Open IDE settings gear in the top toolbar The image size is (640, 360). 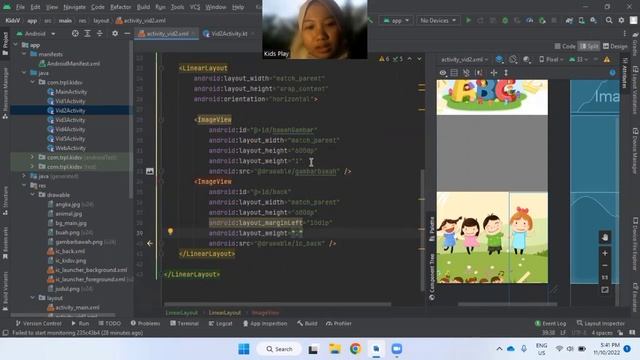621,20
